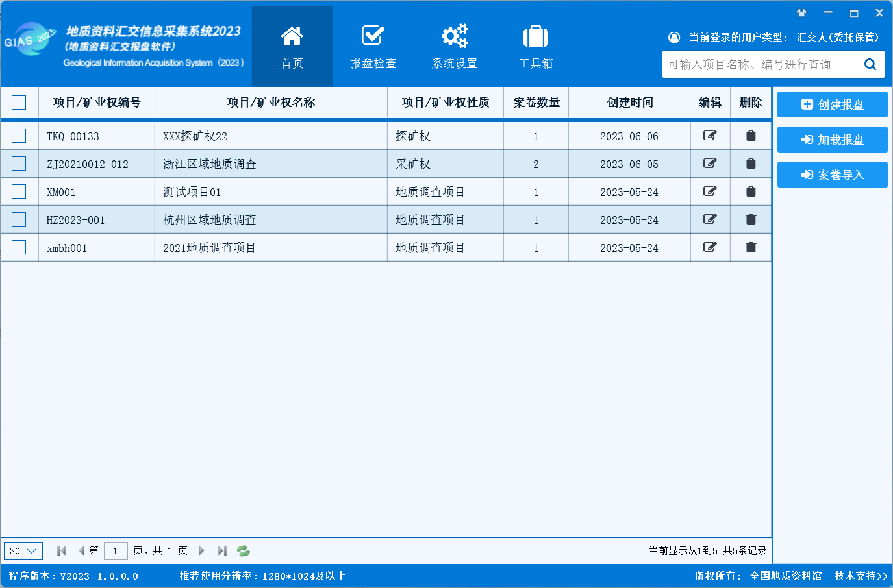Open the 技术支持>> link
The width and height of the screenshot is (893, 588).
tap(861, 576)
